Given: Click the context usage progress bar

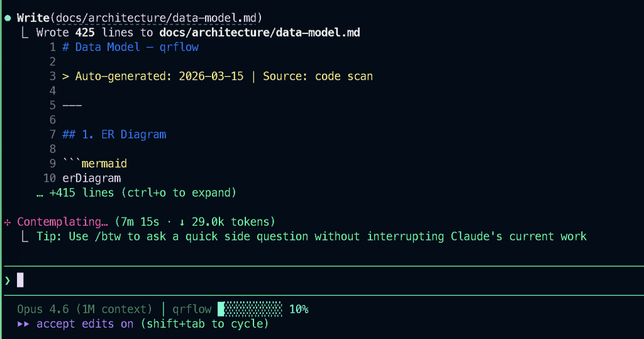Looking at the screenshot, I should (250, 309).
